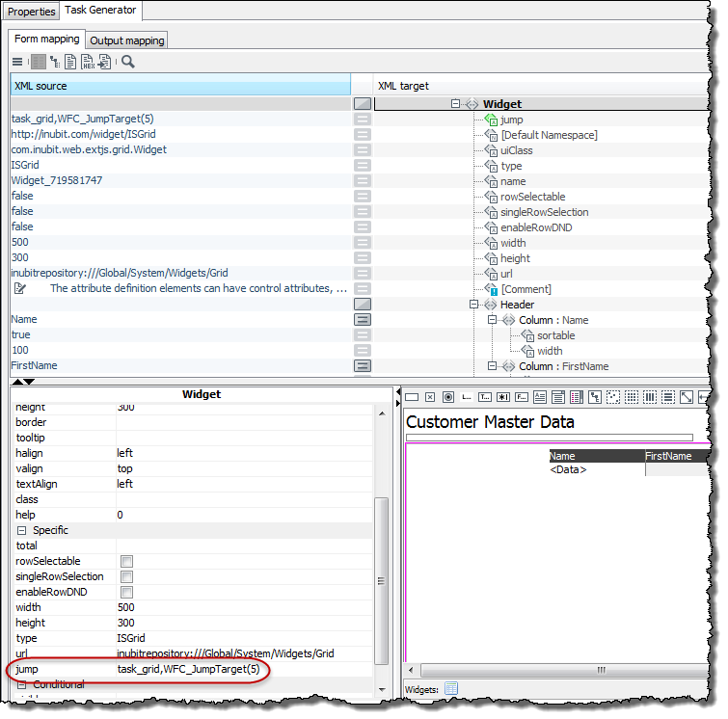
Task: Collapse the Header node in XML target
Action: tap(474, 305)
